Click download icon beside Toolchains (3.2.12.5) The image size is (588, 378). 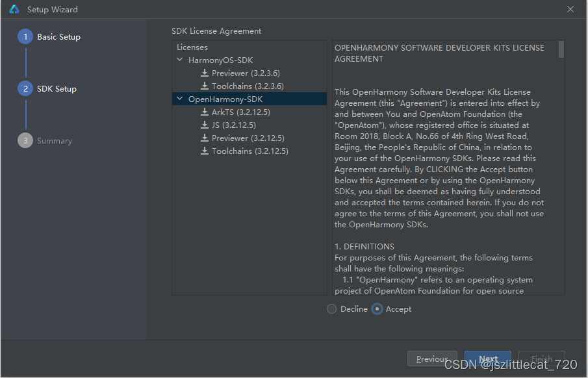pos(205,151)
